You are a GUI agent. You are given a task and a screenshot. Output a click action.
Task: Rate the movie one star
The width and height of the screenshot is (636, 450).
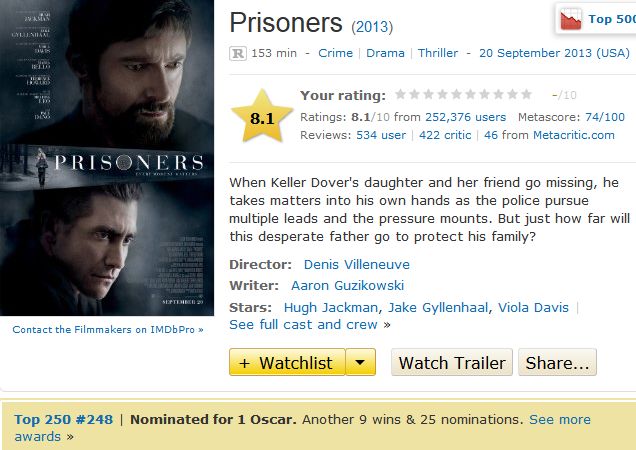coord(401,95)
